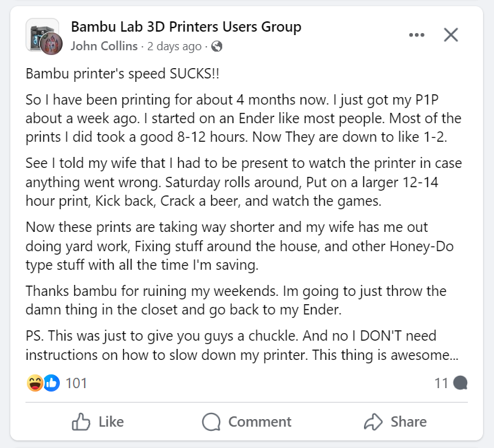Click the gray comment bubble beside 11

coord(461,383)
